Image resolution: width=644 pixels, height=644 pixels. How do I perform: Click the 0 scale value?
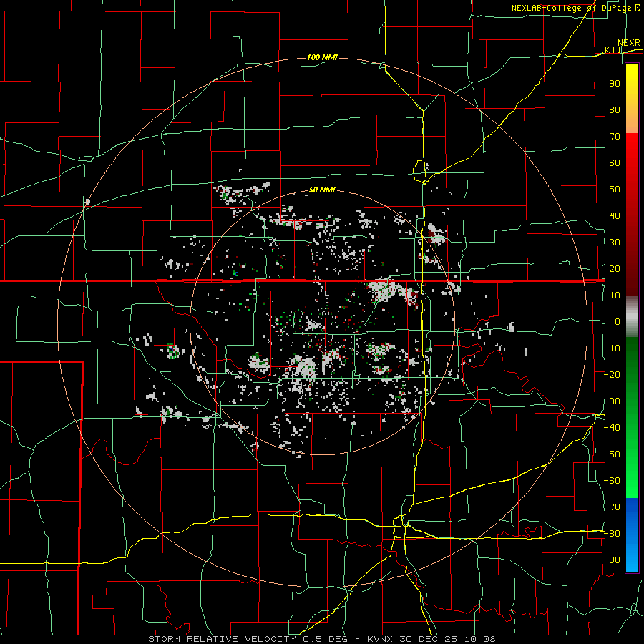click(x=618, y=322)
